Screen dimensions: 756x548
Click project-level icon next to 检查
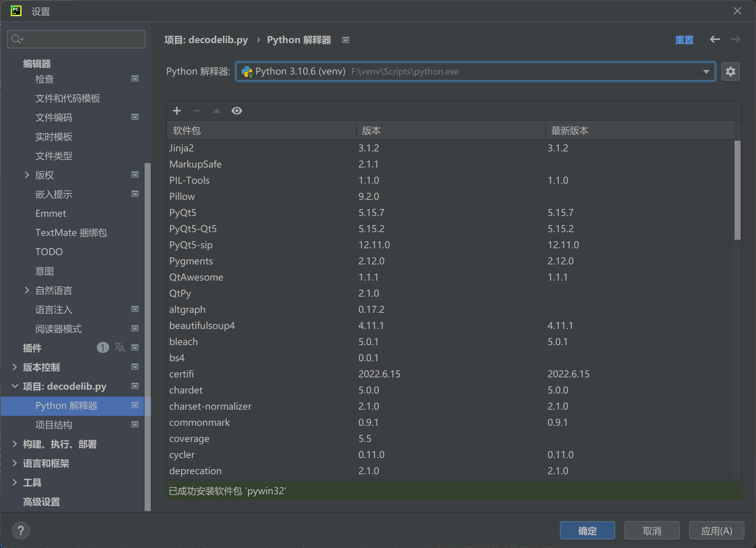click(x=135, y=79)
